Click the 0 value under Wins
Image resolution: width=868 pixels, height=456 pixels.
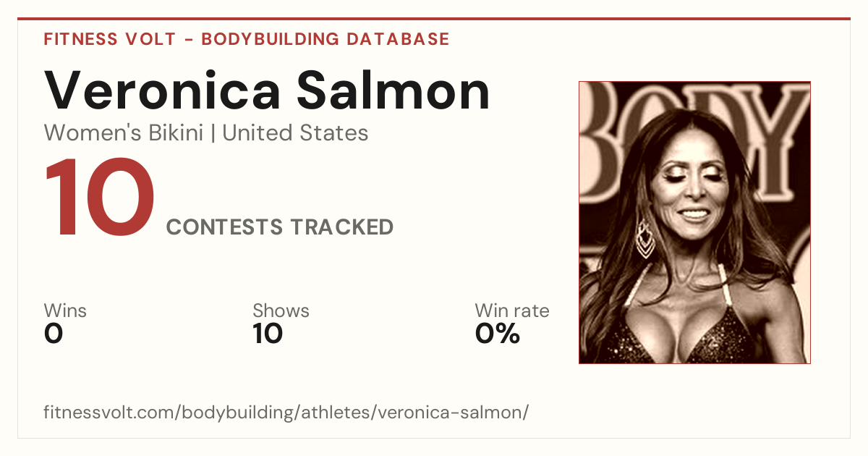(x=54, y=334)
